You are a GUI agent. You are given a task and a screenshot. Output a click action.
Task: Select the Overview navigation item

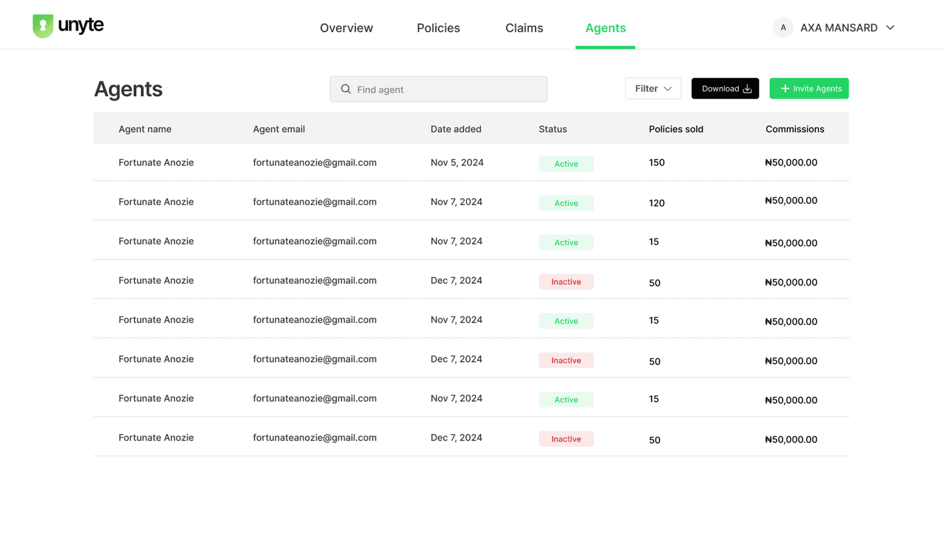coord(346,28)
